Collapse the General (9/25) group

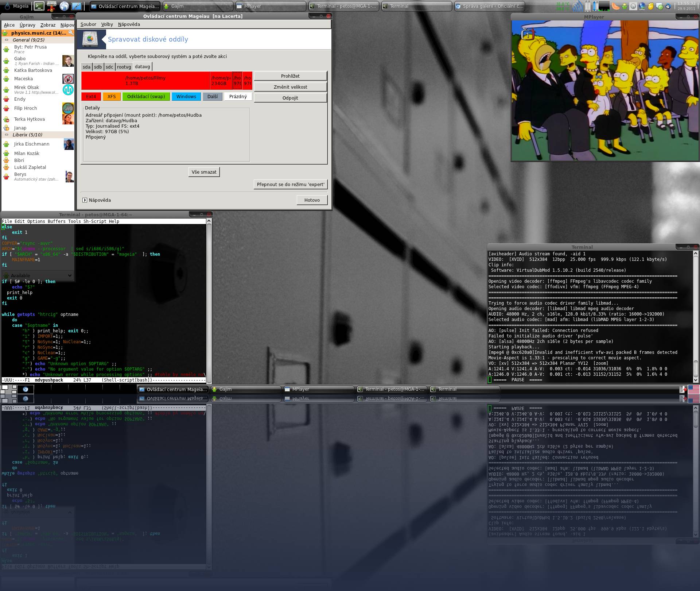point(7,40)
